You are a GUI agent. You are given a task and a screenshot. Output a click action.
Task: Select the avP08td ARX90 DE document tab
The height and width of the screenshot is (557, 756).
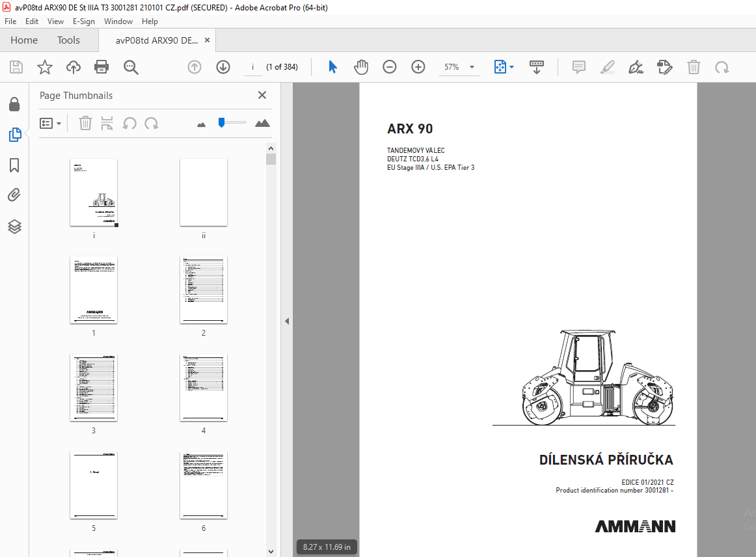[x=157, y=40]
